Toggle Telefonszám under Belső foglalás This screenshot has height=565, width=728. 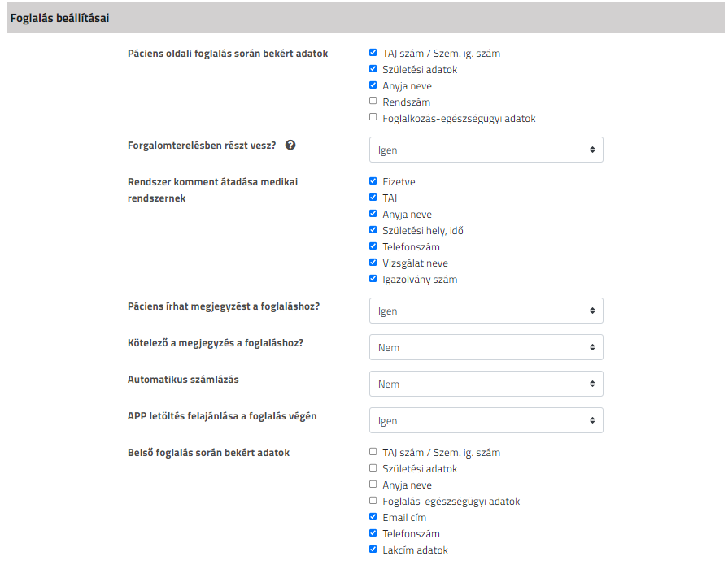[x=373, y=532]
